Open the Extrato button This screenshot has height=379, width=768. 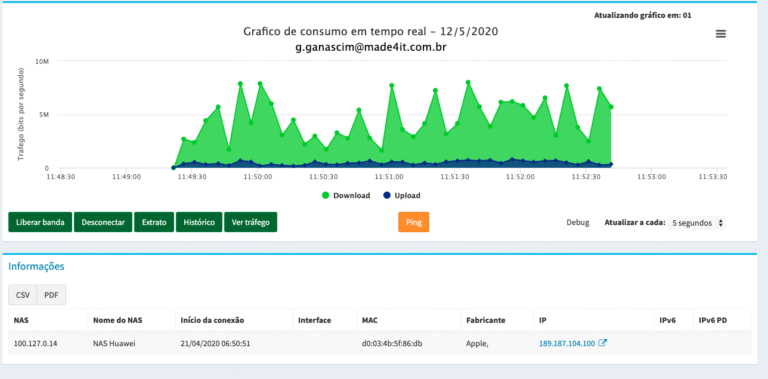pyautogui.click(x=154, y=222)
